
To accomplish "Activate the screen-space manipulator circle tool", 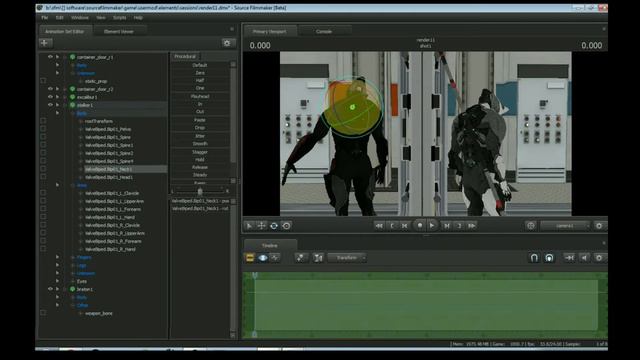I will 287,226.
